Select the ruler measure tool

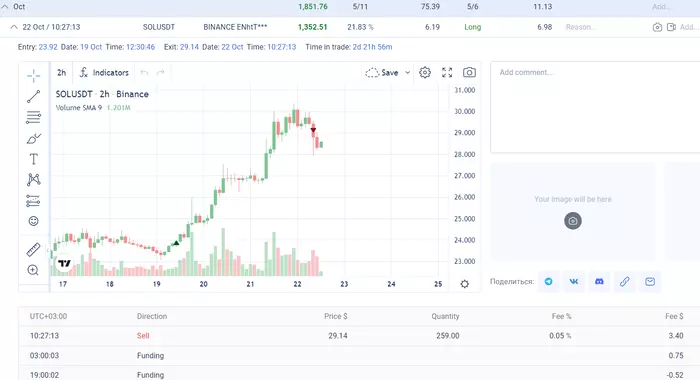tap(33, 250)
